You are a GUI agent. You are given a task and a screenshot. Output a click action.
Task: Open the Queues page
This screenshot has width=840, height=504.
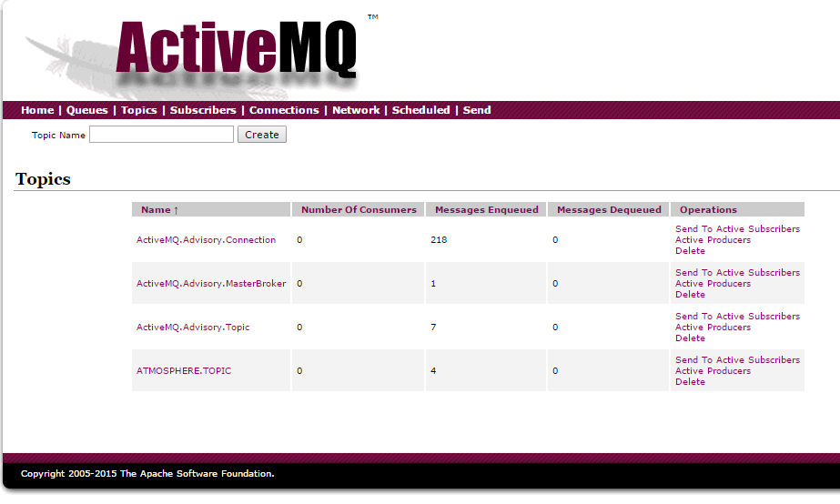point(86,110)
